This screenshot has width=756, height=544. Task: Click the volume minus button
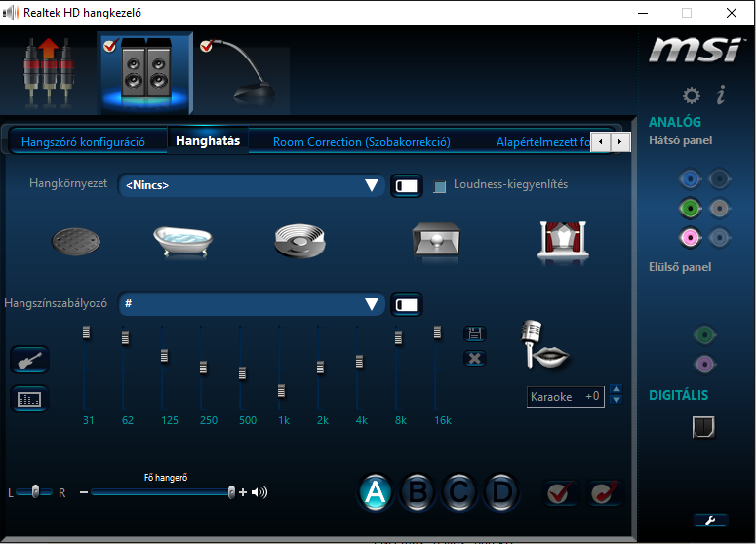84,492
